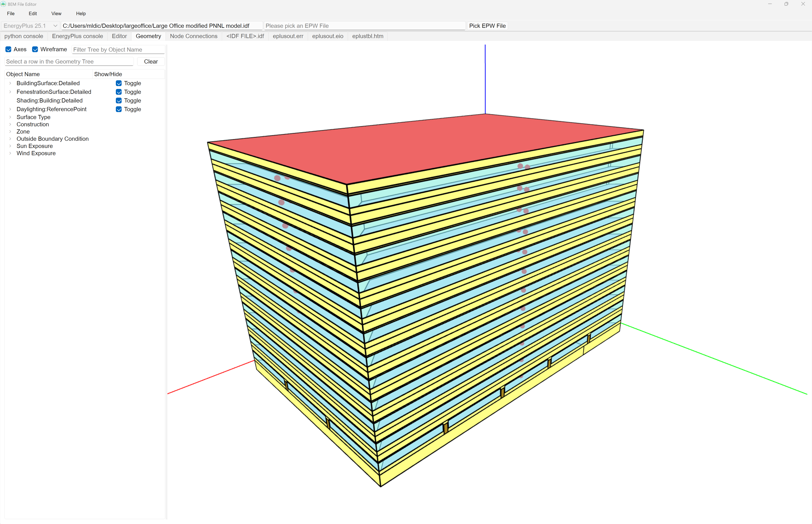Click the Object Name column header
The height and width of the screenshot is (524, 812).
point(48,74)
